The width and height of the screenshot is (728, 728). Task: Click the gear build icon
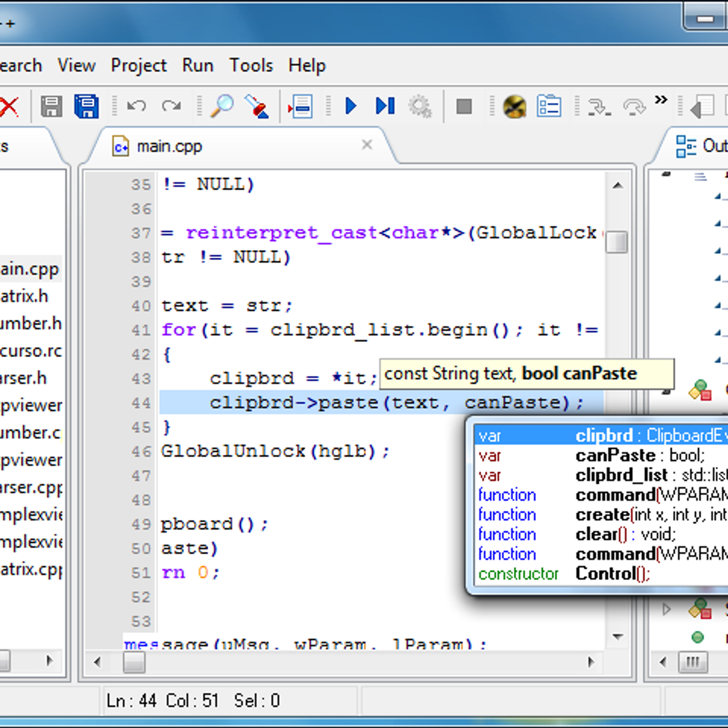[420, 106]
